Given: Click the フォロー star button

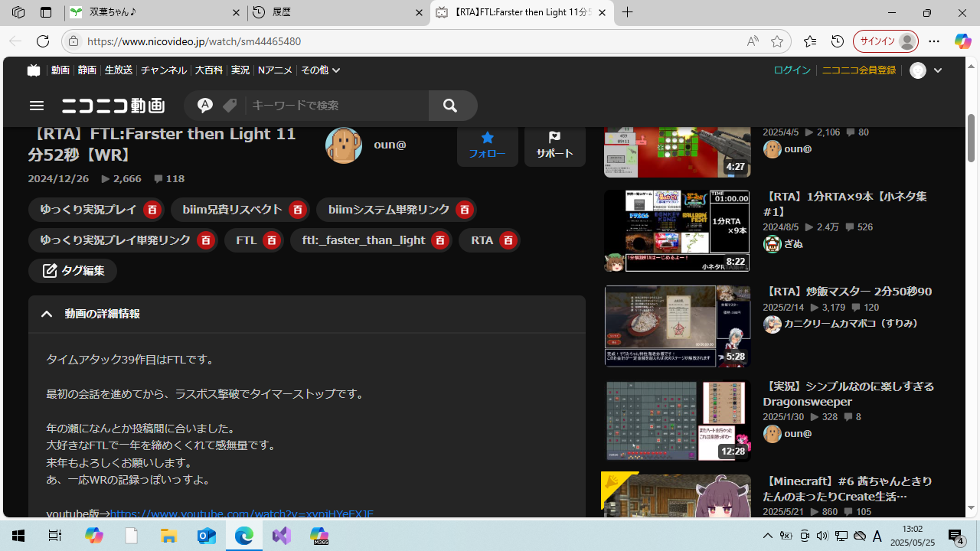Looking at the screenshot, I should [488, 145].
